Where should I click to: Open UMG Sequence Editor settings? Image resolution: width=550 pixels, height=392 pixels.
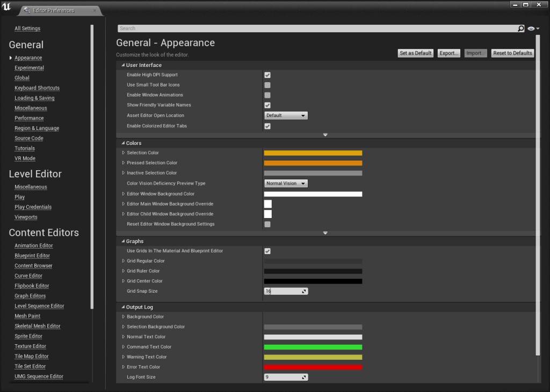pyautogui.click(x=39, y=376)
